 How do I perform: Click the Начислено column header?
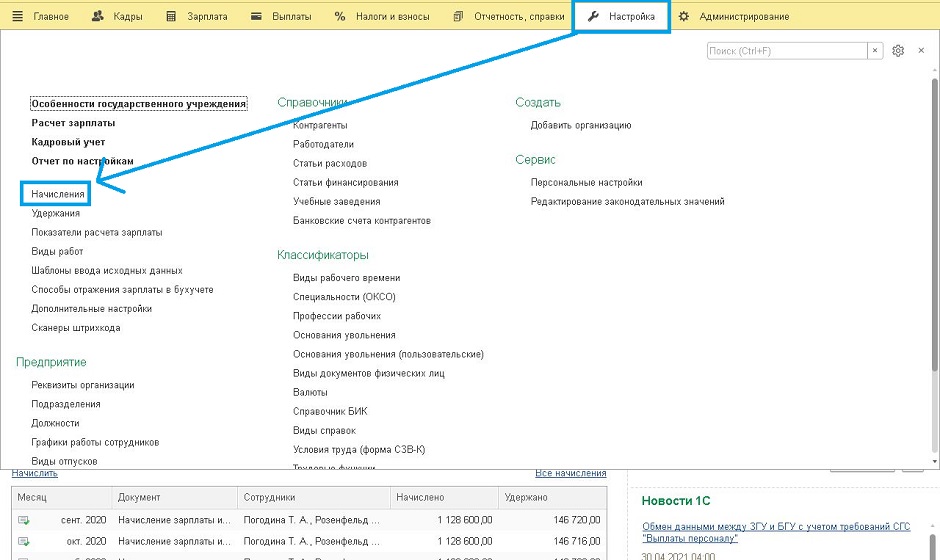pos(420,497)
